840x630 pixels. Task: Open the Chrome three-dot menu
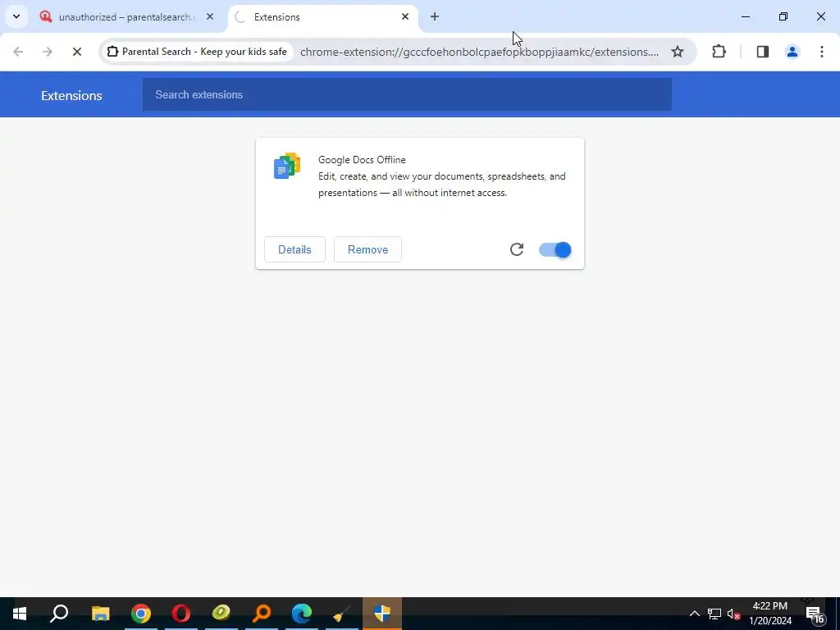click(x=821, y=52)
